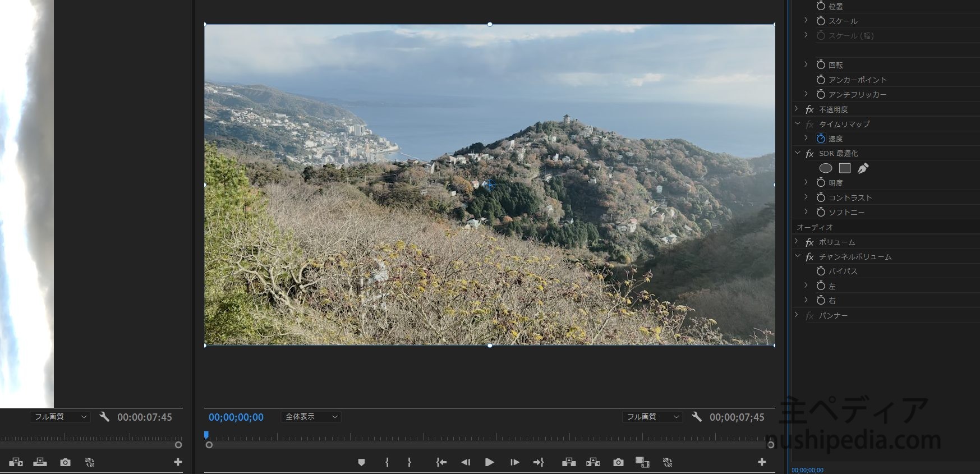
Task: Click the blue playhead on program ruler
Action: pyautogui.click(x=206, y=435)
